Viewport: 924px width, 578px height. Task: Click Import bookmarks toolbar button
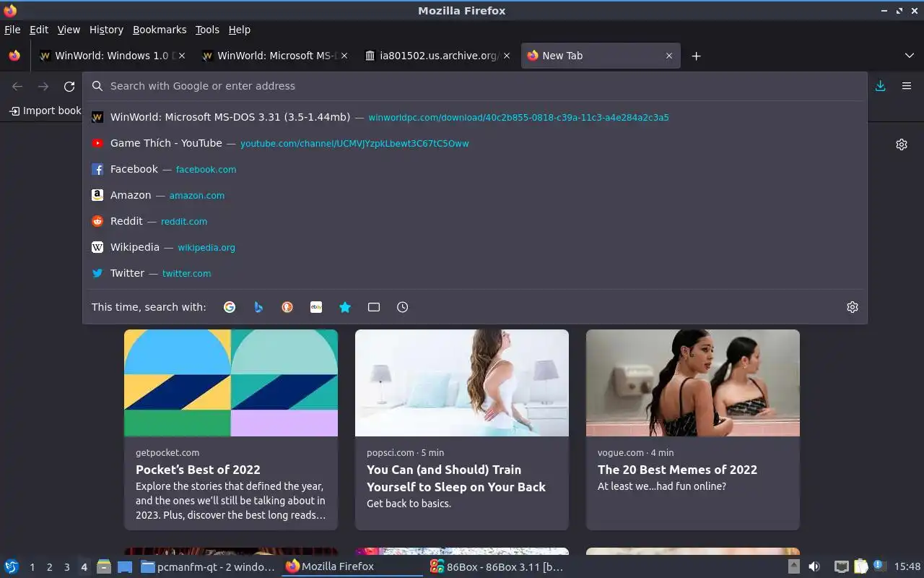[44, 111]
